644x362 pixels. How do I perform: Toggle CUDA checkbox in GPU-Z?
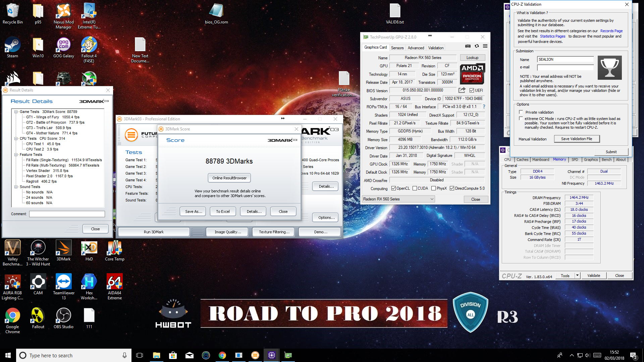pyautogui.click(x=415, y=188)
